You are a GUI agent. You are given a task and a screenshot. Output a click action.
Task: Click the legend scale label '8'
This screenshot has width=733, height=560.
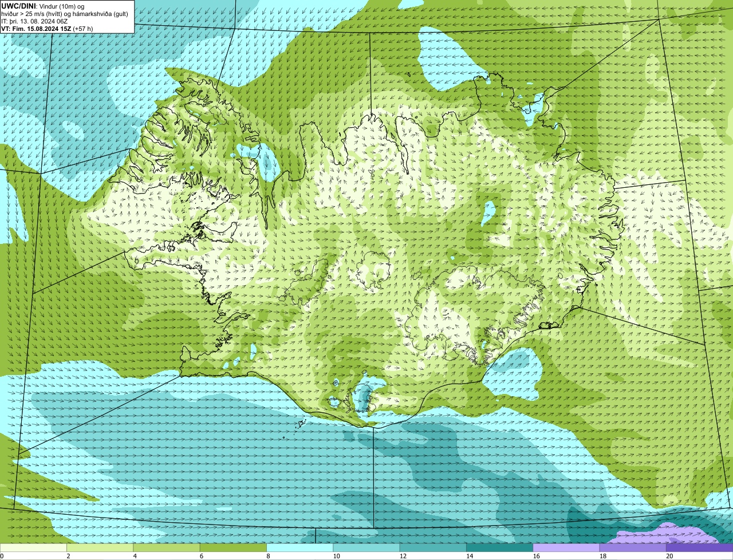click(x=268, y=556)
